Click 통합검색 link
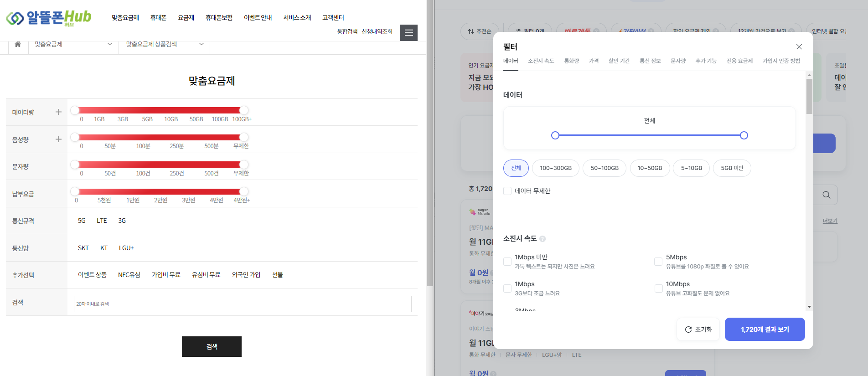 (x=347, y=31)
